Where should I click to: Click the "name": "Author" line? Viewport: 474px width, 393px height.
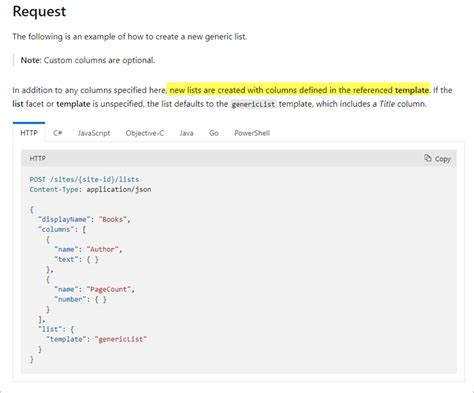(88, 249)
